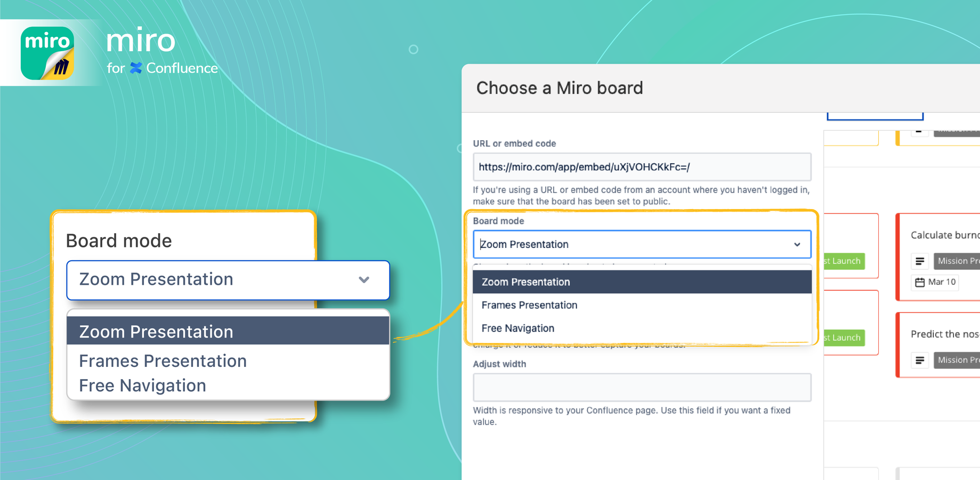Click the chevron arrow in the dialog's Board mode dropdown
980x480 pixels.
[x=797, y=244]
